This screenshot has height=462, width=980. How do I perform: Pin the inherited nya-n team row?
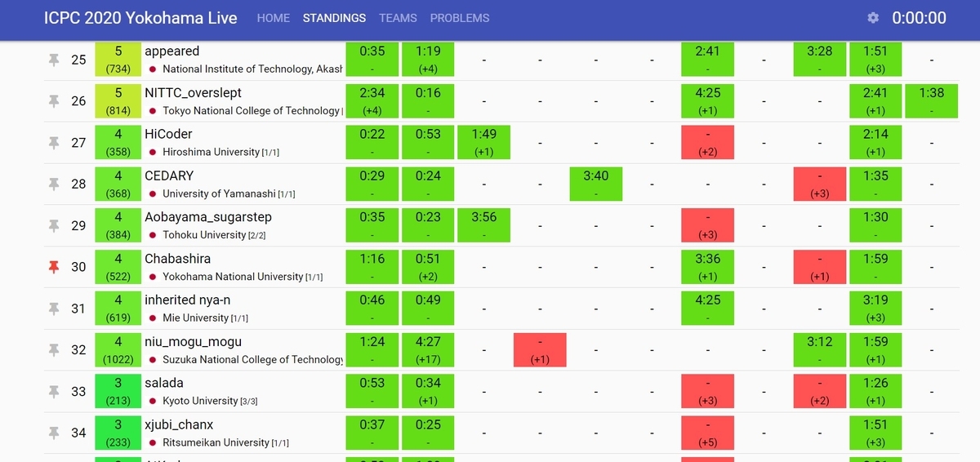[54, 309]
